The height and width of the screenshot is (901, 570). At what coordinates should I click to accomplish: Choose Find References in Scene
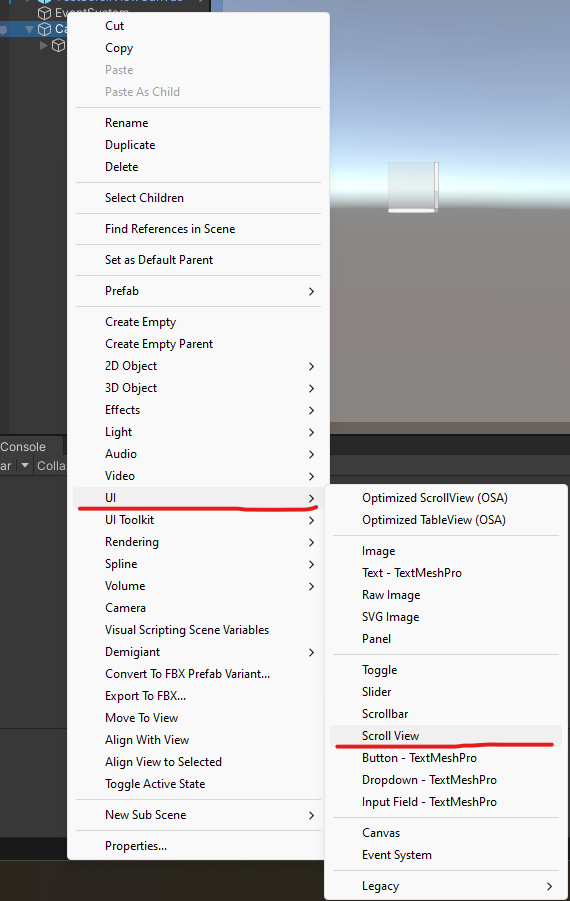(198, 229)
